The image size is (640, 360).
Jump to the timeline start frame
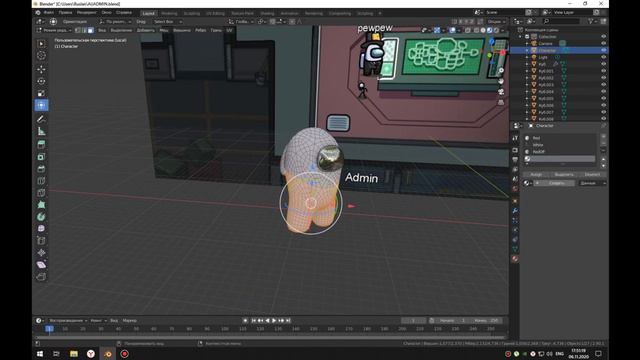[x=253, y=321]
